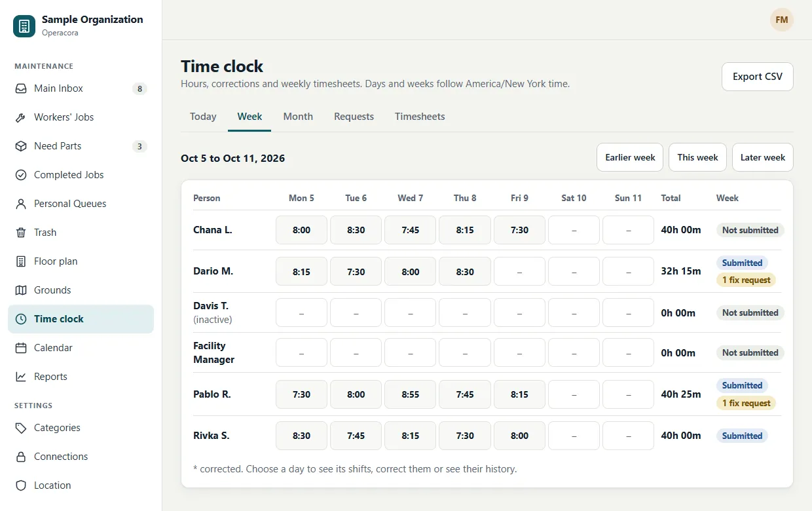Viewport: 812px width, 511px height.
Task: Open Main Inbox in sidebar
Action: 81,88
